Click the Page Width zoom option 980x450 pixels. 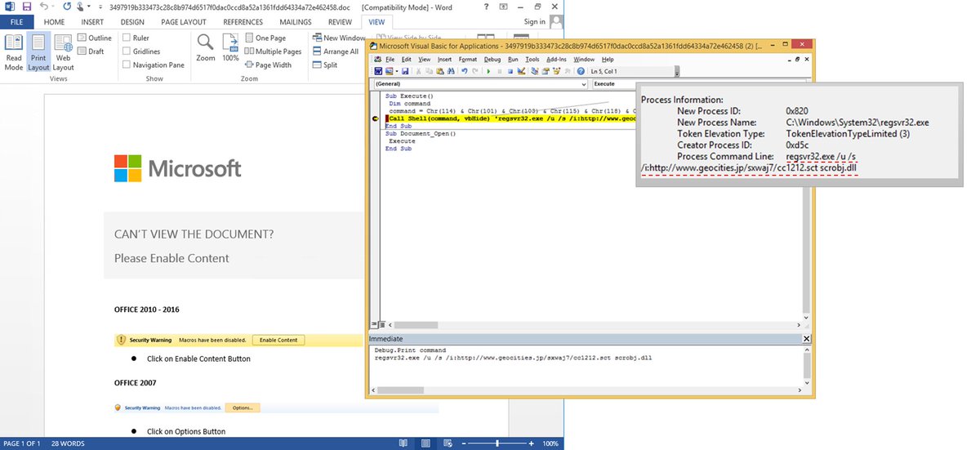[x=268, y=65]
